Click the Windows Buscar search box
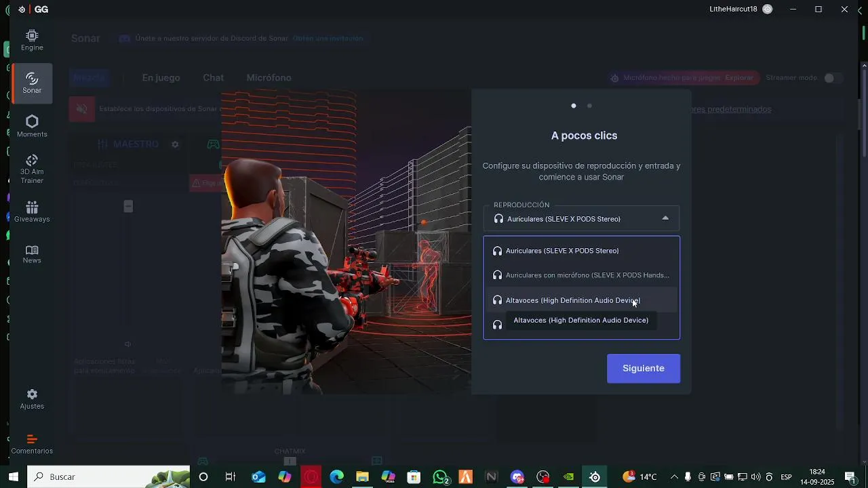The image size is (868, 488). (x=108, y=476)
